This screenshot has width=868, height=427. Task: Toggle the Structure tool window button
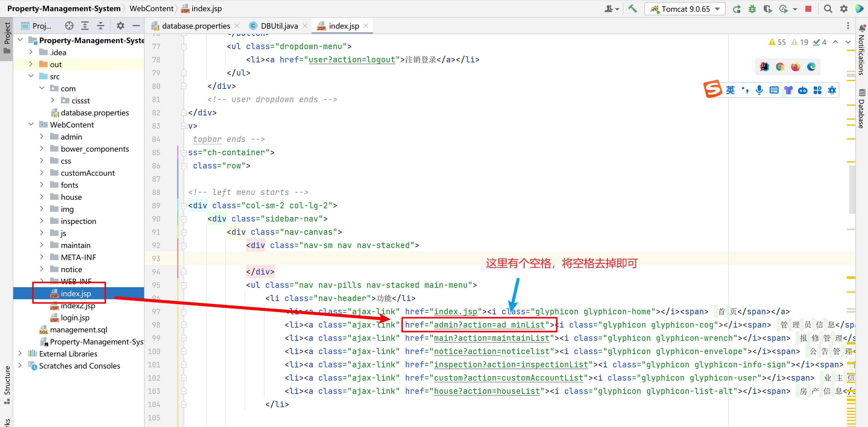pos(7,385)
